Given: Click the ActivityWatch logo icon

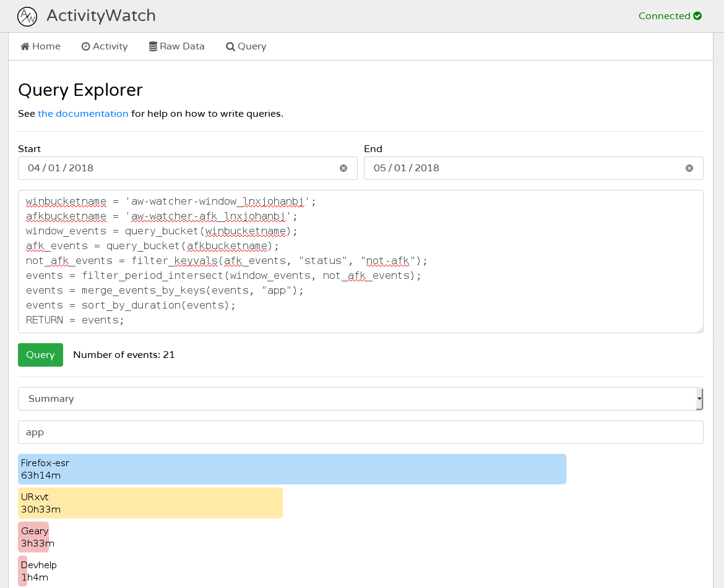Looking at the screenshot, I should (27, 17).
